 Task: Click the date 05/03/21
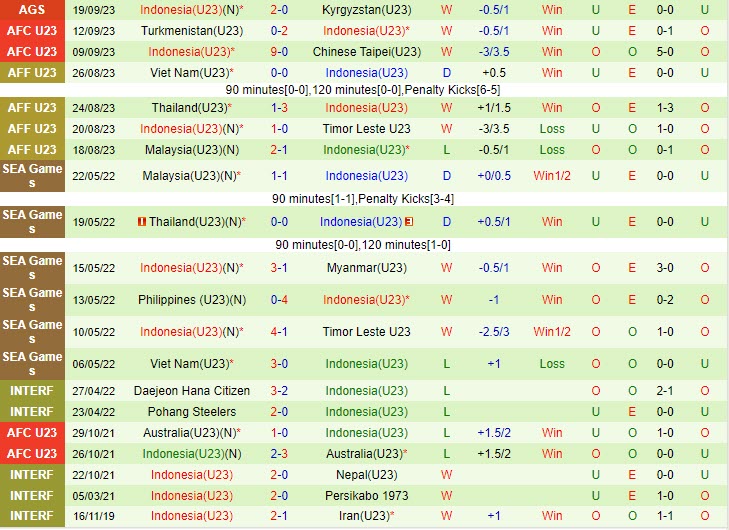pos(93,496)
